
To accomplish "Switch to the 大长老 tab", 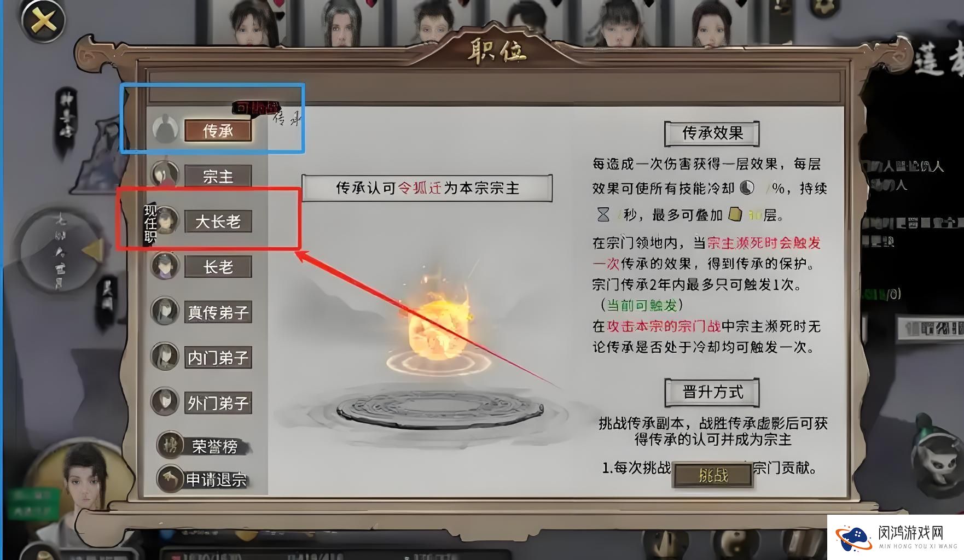I will pos(218,221).
